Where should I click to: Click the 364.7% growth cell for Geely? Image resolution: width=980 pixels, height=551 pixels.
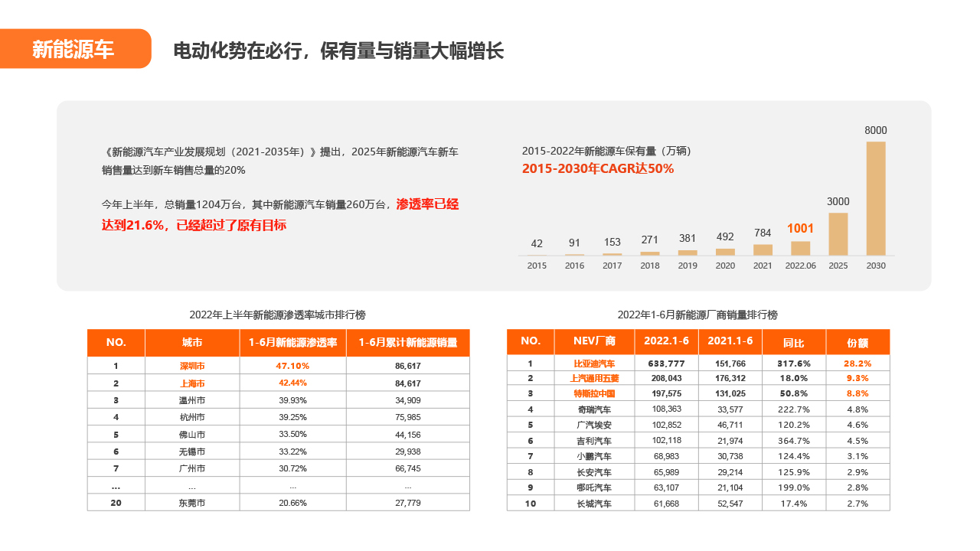coord(794,441)
